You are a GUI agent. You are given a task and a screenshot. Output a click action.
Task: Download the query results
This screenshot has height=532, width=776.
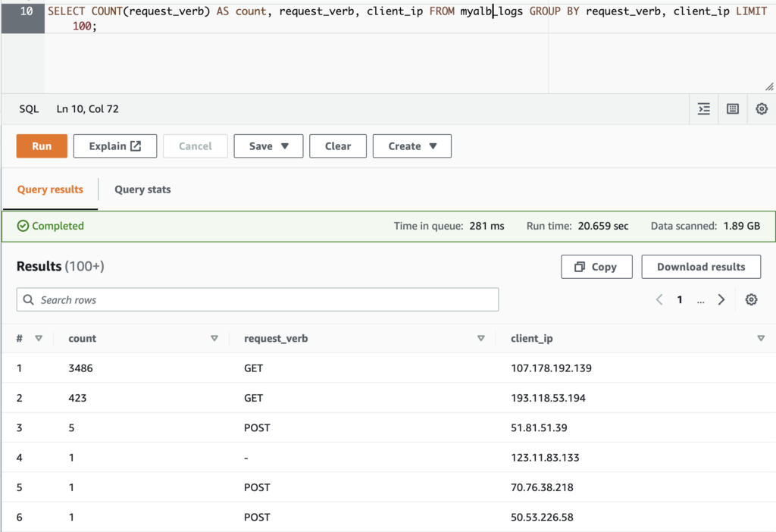701,266
